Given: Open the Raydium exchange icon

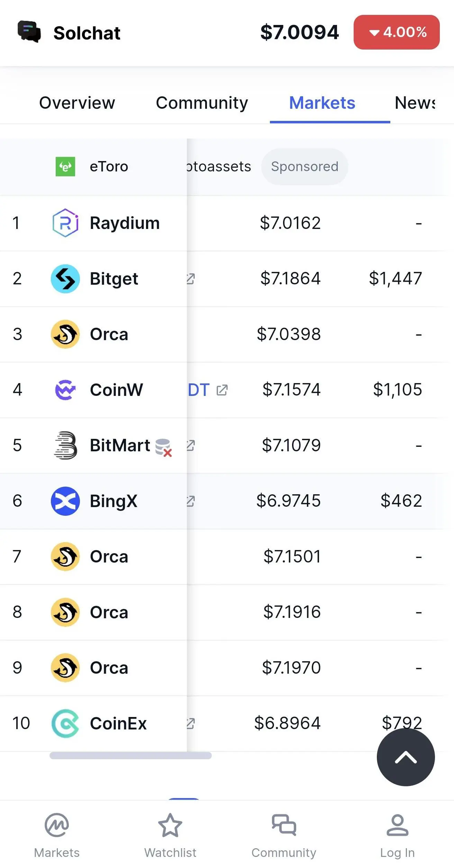Looking at the screenshot, I should (x=65, y=223).
